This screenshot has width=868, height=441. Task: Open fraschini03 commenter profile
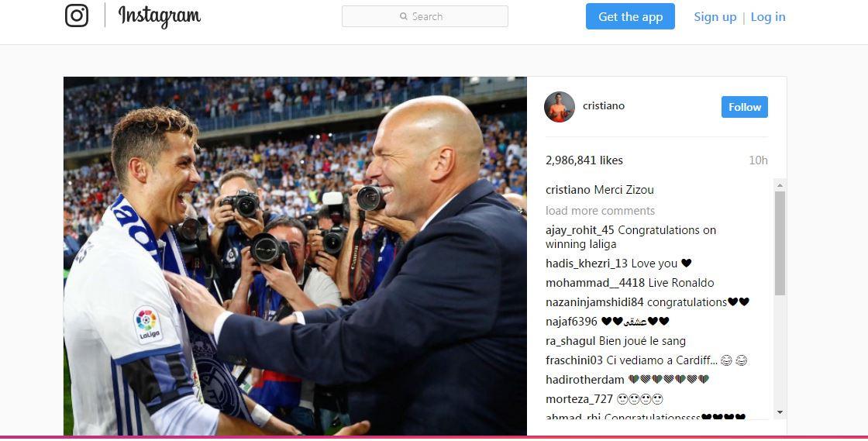pyautogui.click(x=574, y=360)
